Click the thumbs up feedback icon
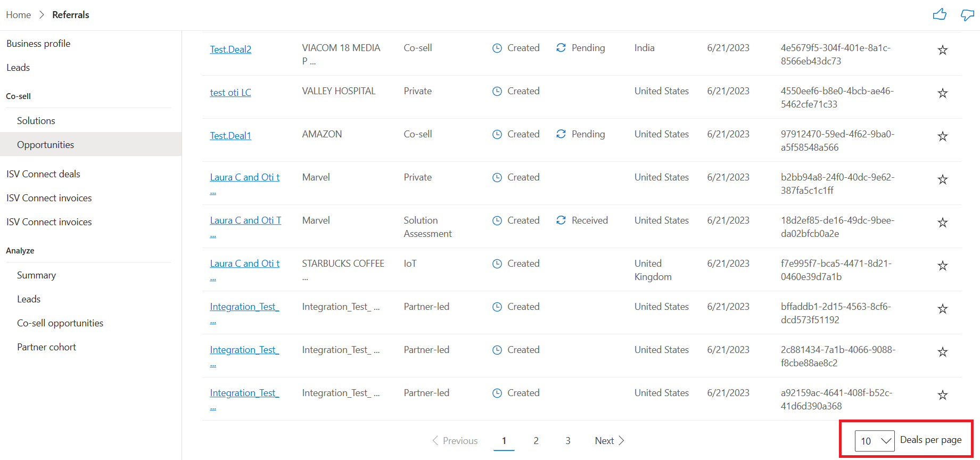This screenshot has height=460, width=980. pos(940,14)
